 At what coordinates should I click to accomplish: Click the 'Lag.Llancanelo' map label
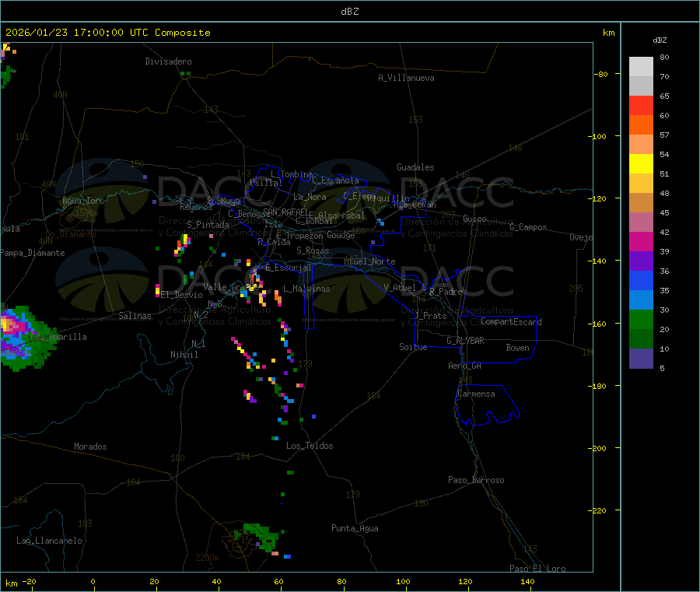[50, 541]
